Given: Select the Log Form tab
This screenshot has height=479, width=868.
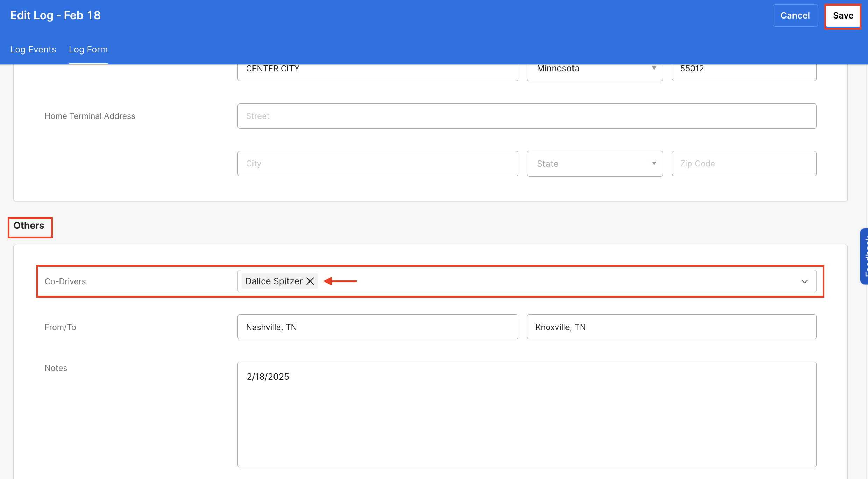Looking at the screenshot, I should 88,50.
